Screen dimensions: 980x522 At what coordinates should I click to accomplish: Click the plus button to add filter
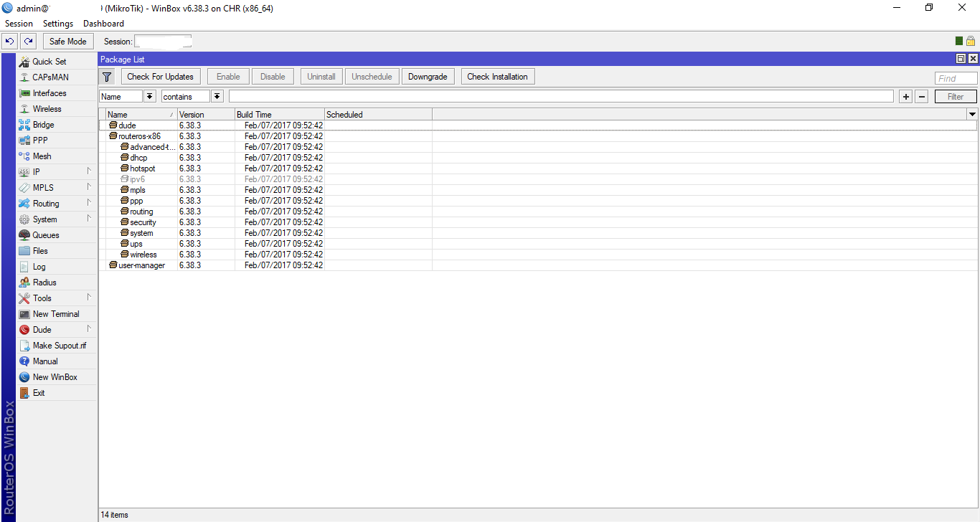point(906,97)
